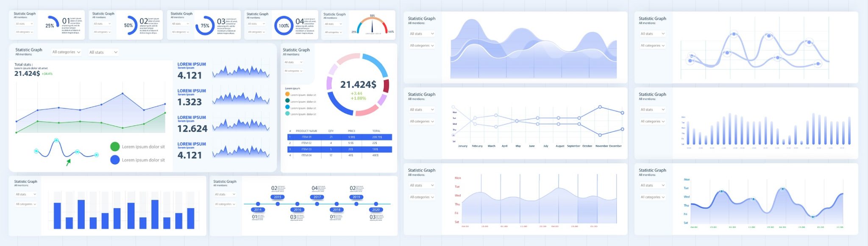The width and height of the screenshot is (868, 246).
Task: Click the orange legend dot in donut card
Action: (287, 94)
